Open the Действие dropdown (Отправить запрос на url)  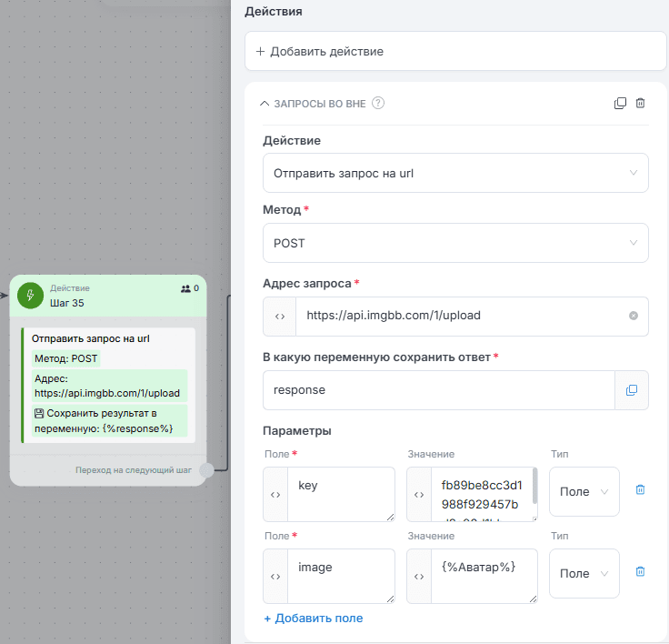(x=455, y=173)
